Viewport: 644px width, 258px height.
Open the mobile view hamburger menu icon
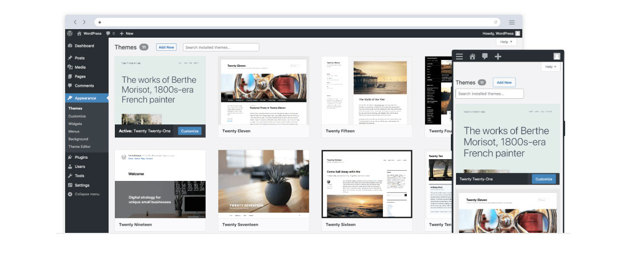[459, 57]
